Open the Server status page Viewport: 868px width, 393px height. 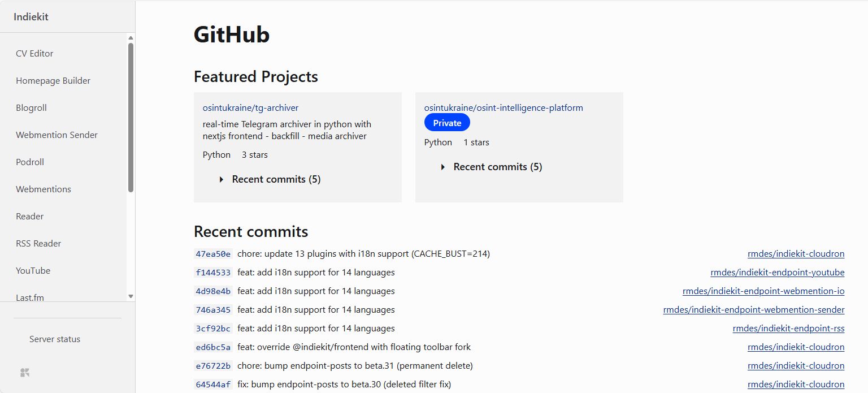pos(55,339)
